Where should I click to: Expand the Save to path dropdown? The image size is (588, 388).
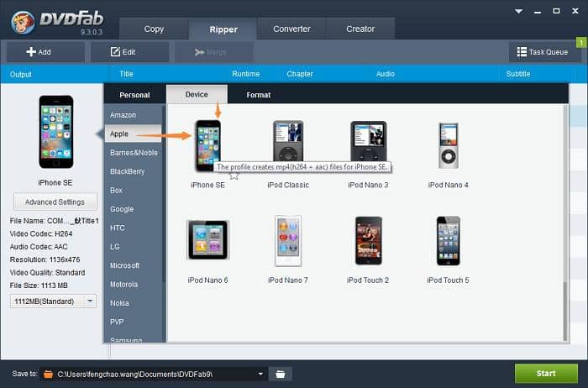point(260,374)
